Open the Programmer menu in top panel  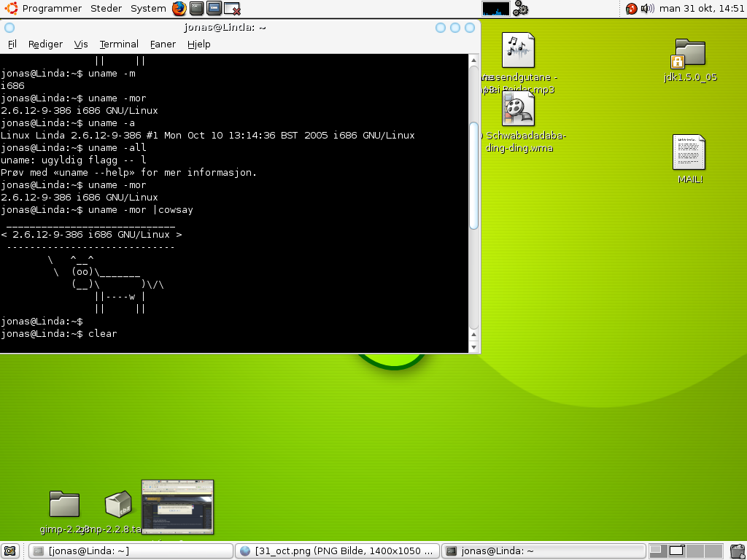[52, 9]
